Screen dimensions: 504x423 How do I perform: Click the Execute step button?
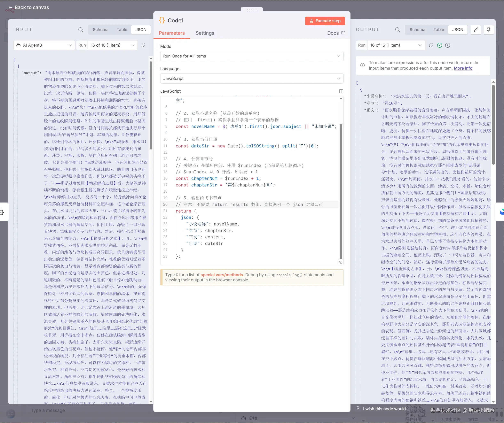[325, 21]
